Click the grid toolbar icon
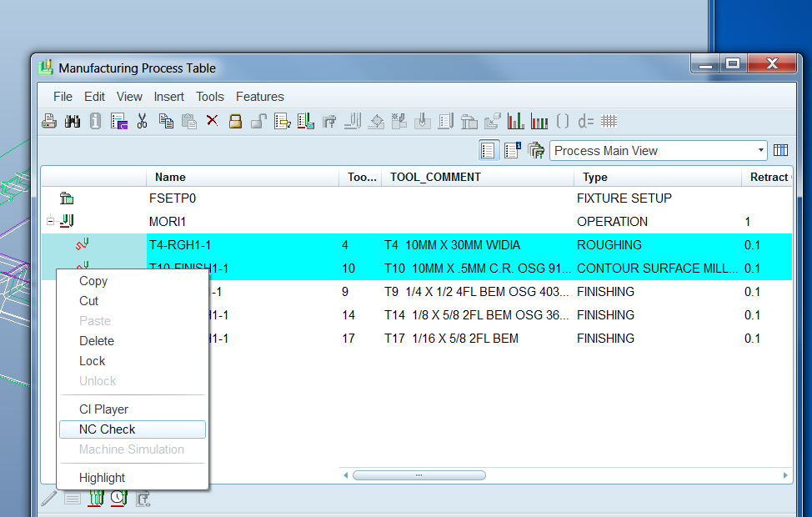The image size is (812, 517). tap(609, 121)
